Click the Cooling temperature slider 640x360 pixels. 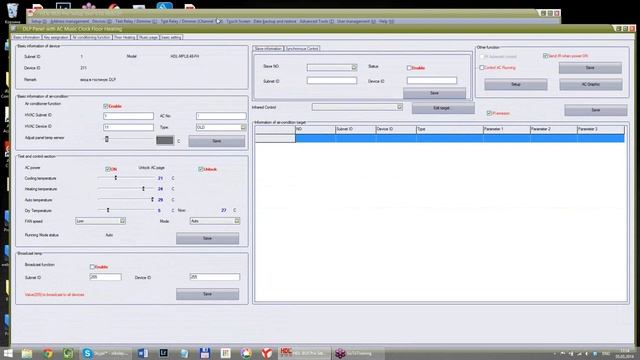click(127, 178)
